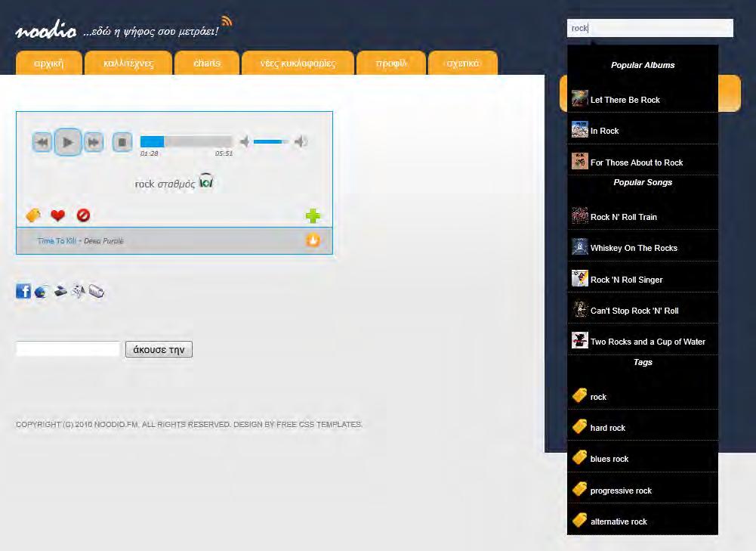Open the Free CSS Templates footer link
The height and width of the screenshot is (551, 756).
click(319, 425)
